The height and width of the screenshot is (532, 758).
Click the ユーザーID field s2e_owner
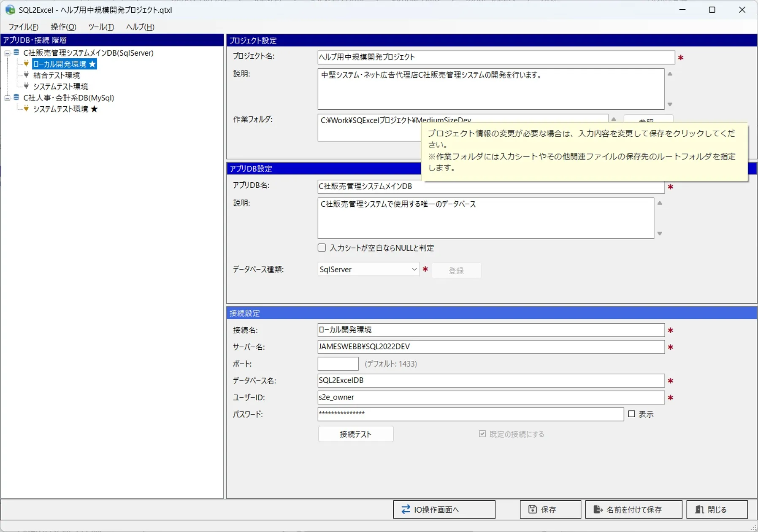pos(491,397)
